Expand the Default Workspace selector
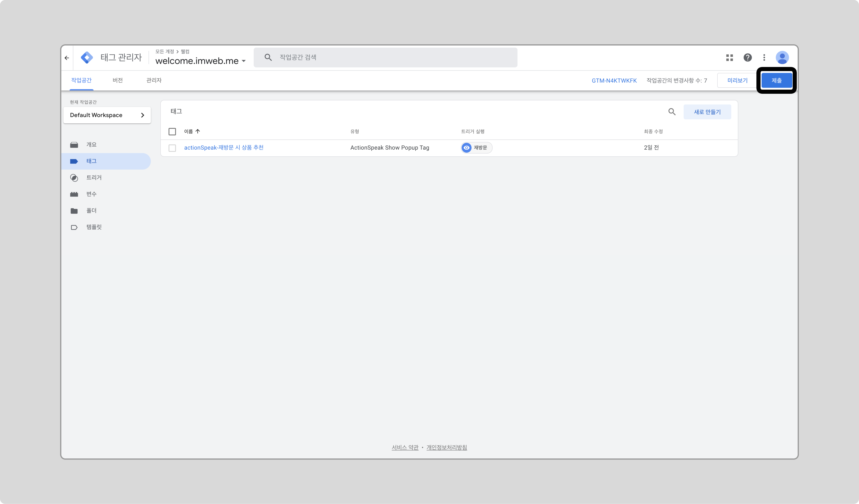The image size is (859, 504). (x=107, y=115)
